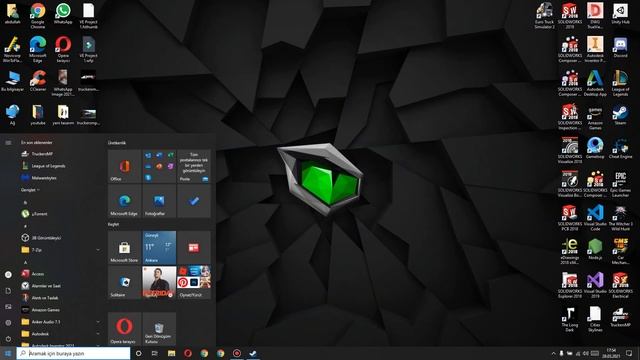Open the Ankara weather tile
The width and height of the screenshot is (640, 360).
click(159, 248)
